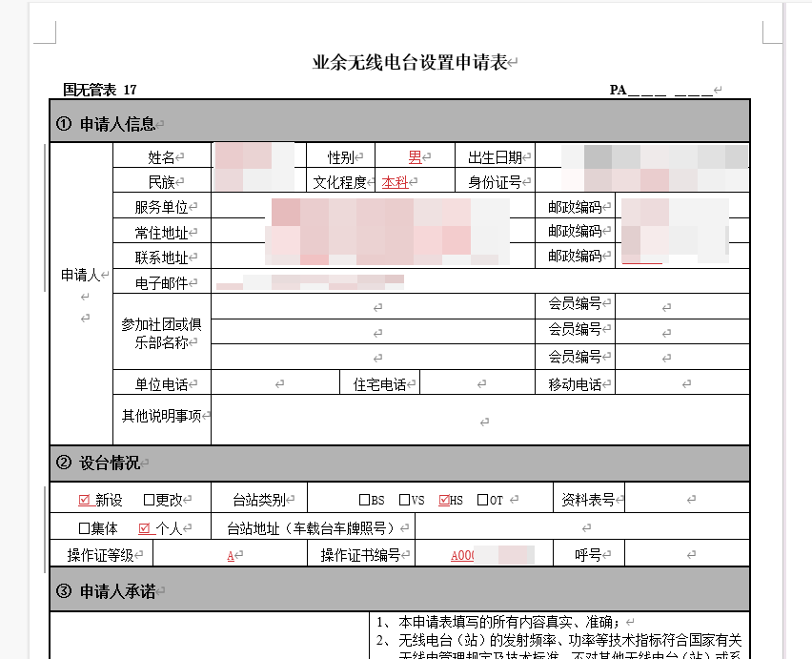Click 邮政编码 in the 服务单位 row
The height and width of the screenshot is (659, 812).
click(575, 207)
